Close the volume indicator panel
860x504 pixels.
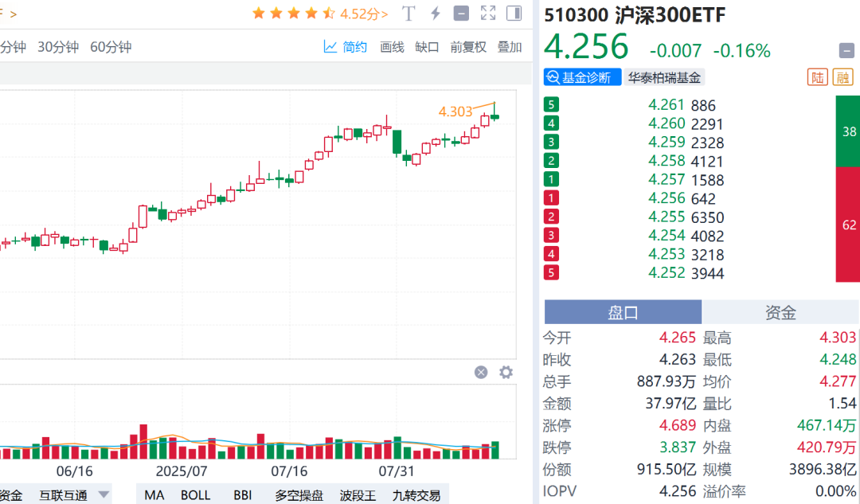pos(480,372)
